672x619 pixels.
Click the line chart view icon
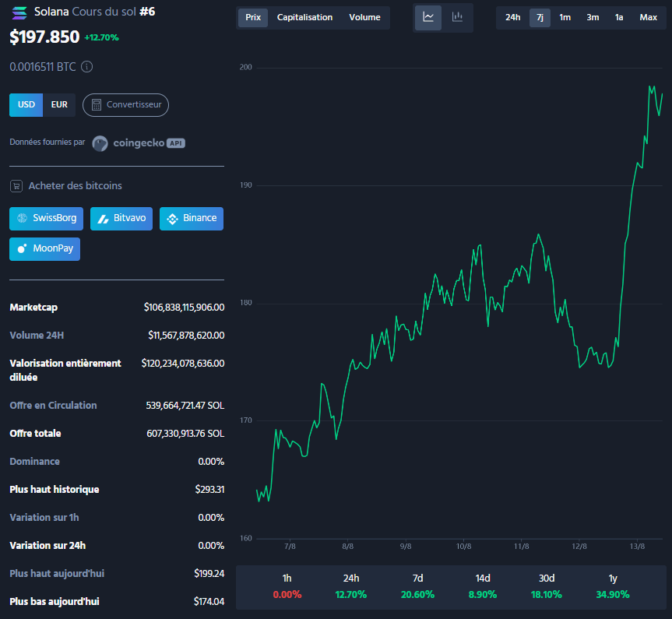click(x=428, y=17)
